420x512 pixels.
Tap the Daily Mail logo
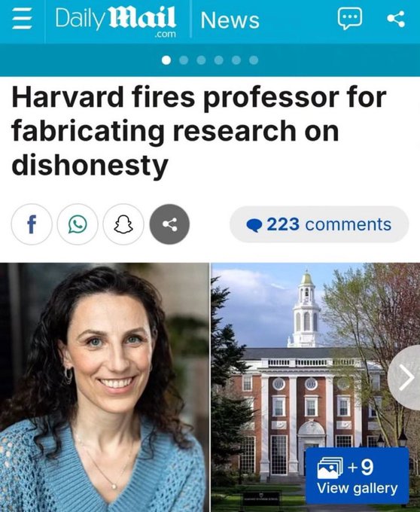click(x=115, y=21)
